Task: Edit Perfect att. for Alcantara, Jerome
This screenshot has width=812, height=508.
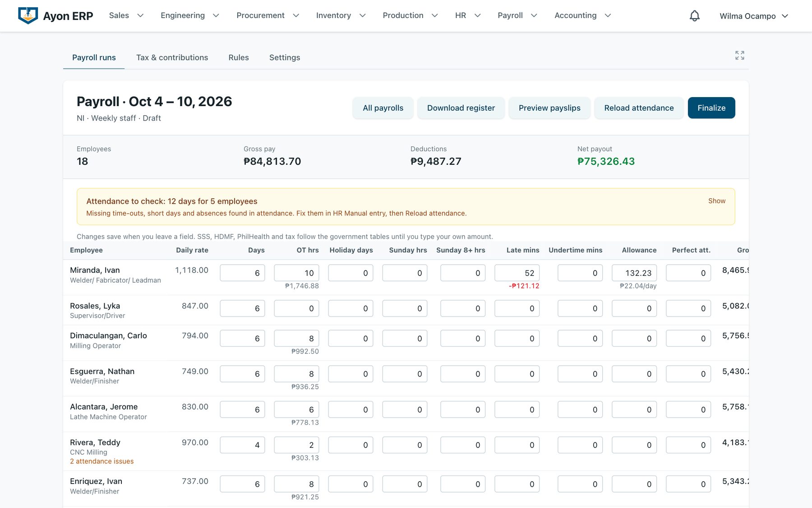Action: click(688, 410)
